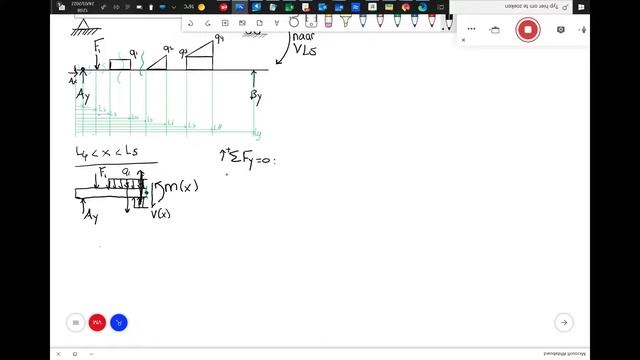Open the notification center icon
Image resolution: width=640 pixels, height=360 pixels.
[x=61, y=7]
